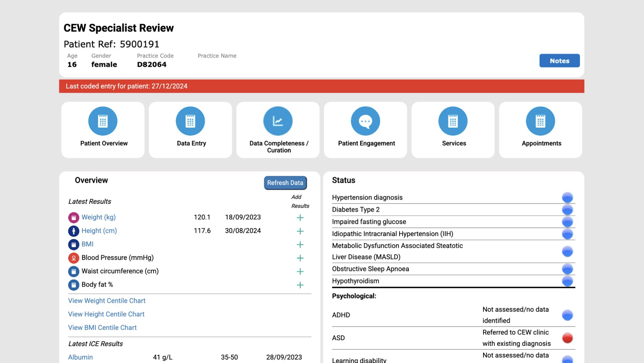Open the Appointments icon
This screenshot has height=363, width=644.
coord(540,121)
